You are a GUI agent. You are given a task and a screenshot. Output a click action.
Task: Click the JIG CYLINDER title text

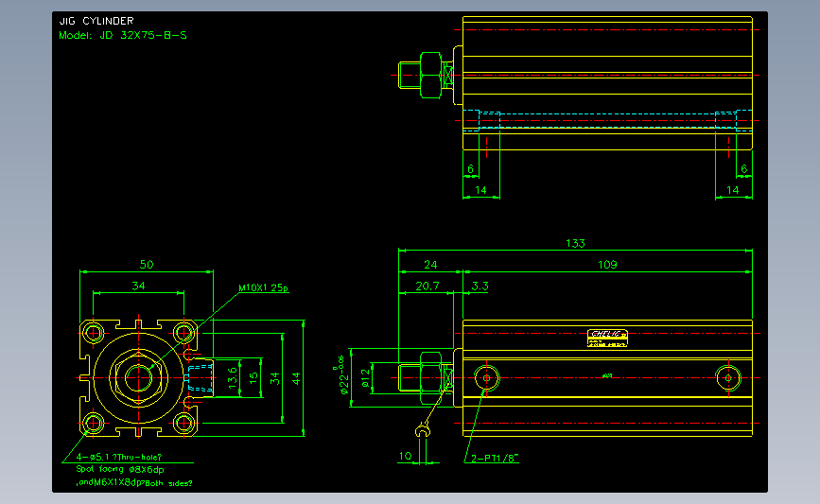point(96,21)
